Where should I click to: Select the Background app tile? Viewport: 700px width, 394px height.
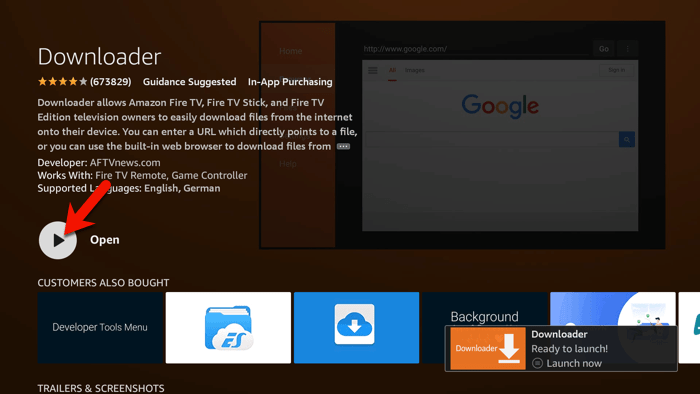(484, 309)
